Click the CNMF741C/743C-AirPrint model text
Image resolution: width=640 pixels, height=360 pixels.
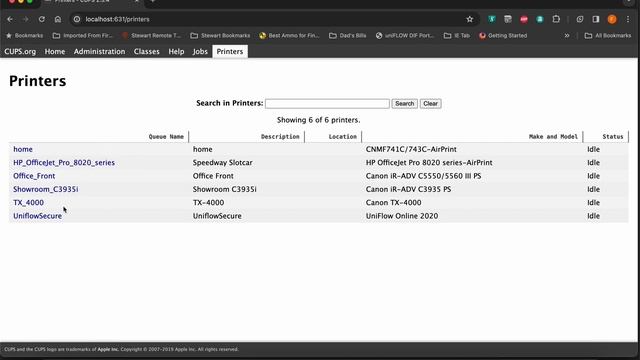coord(411,149)
